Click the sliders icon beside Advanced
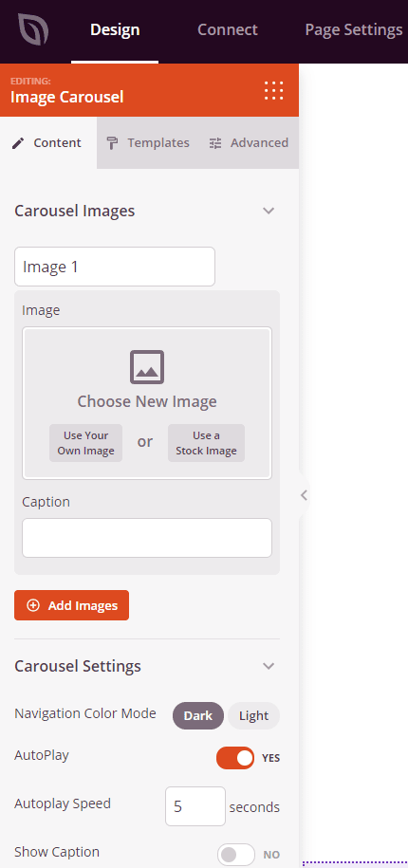Screen dimensions: 408x868 pos(214,143)
